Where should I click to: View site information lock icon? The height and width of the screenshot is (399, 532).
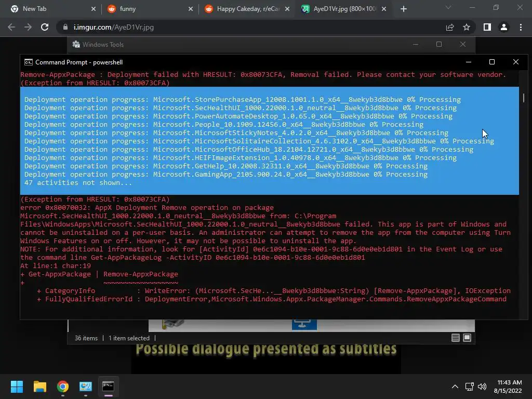[x=65, y=27]
